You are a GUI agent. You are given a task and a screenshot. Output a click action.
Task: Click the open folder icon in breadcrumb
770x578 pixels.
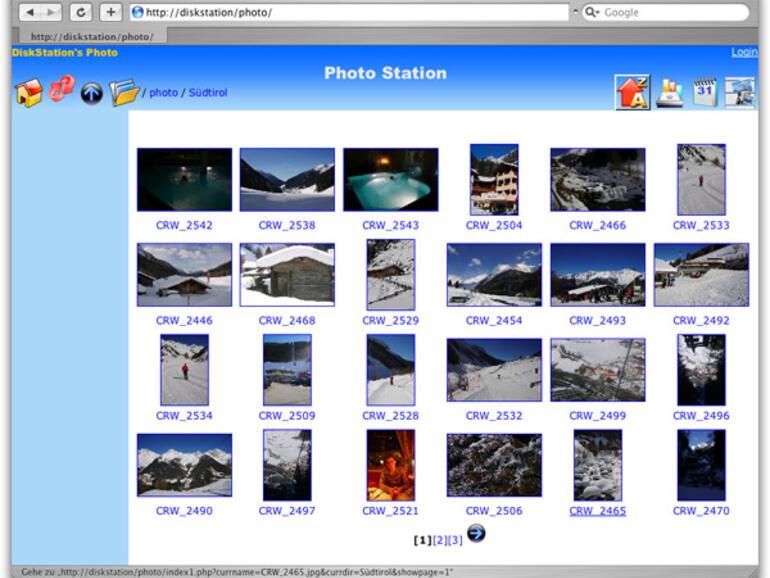pyautogui.click(x=124, y=92)
